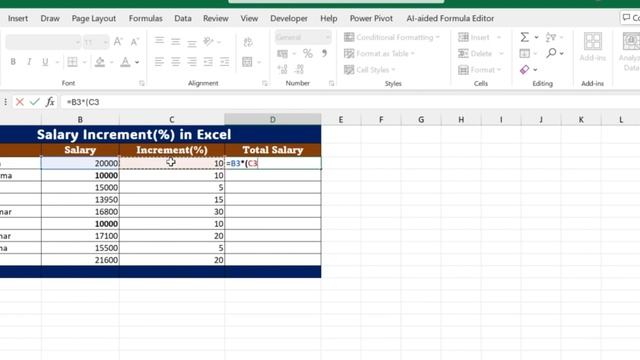Open the Borders dropdown arrow
The width and height of the screenshot is (640, 360).
84,62
